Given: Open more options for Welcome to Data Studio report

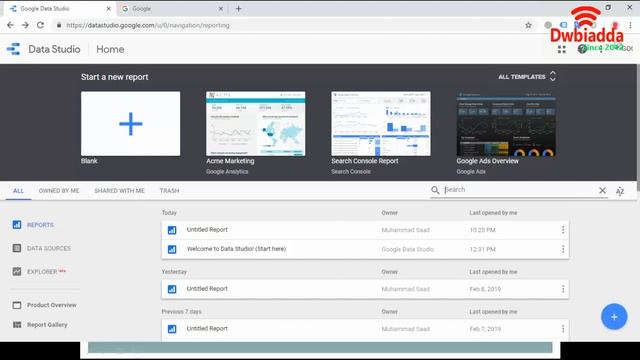Looking at the screenshot, I should click(x=563, y=249).
